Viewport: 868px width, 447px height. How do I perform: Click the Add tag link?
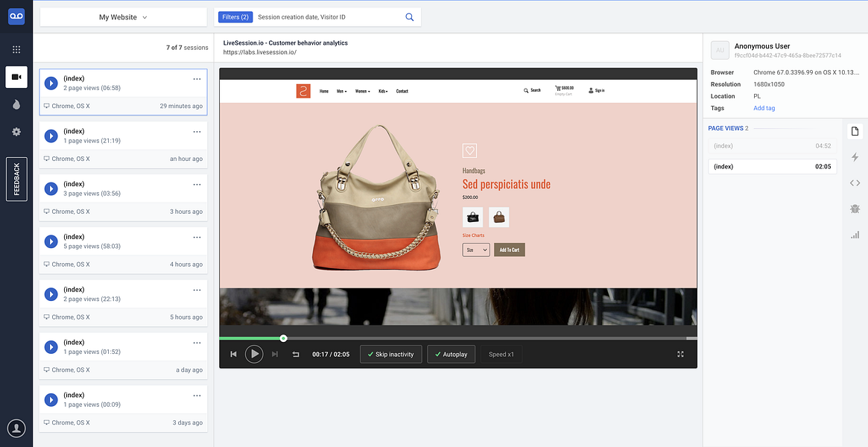point(764,108)
